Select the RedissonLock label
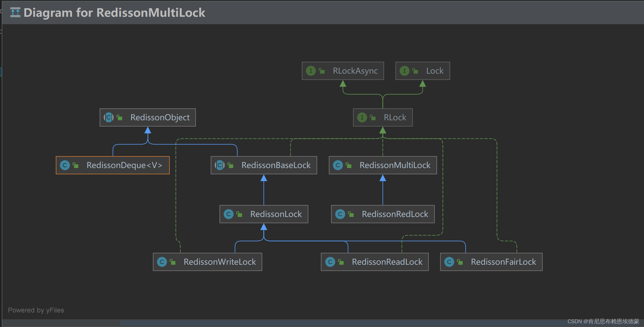 point(276,214)
